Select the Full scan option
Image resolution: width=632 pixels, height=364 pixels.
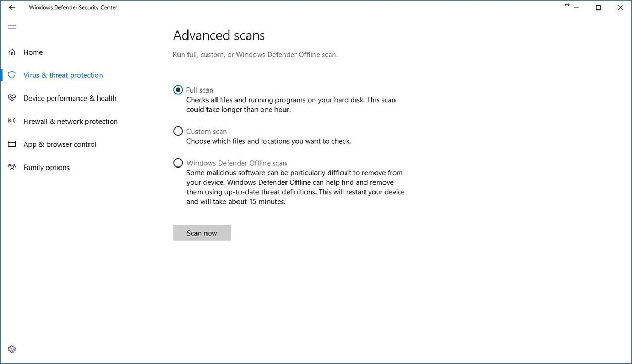click(x=178, y=90)
